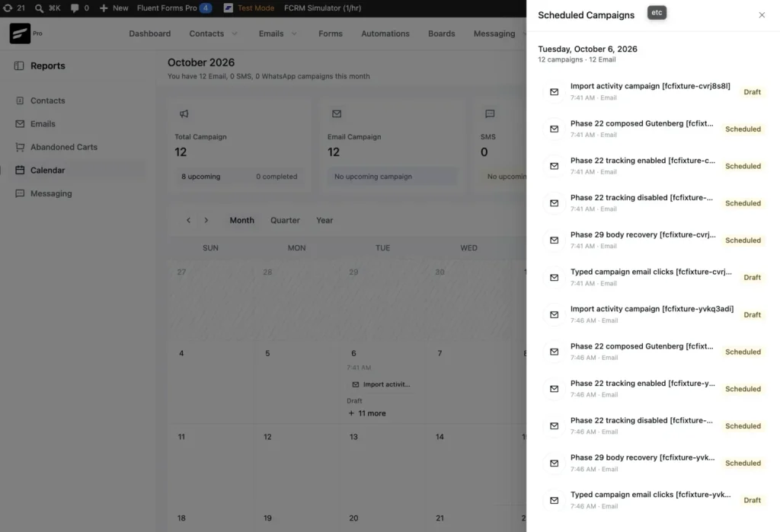Click the Test Mode indicator
Image resolution: width=780 pixels, height=532 pixels.
(x=249, y=8)
